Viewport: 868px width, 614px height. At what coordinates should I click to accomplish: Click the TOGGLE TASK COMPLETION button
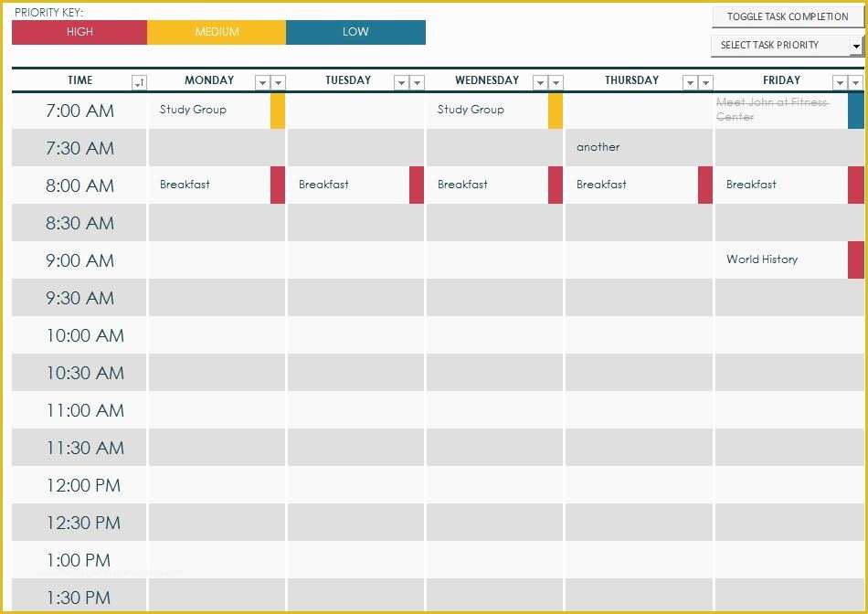point(786,16)
